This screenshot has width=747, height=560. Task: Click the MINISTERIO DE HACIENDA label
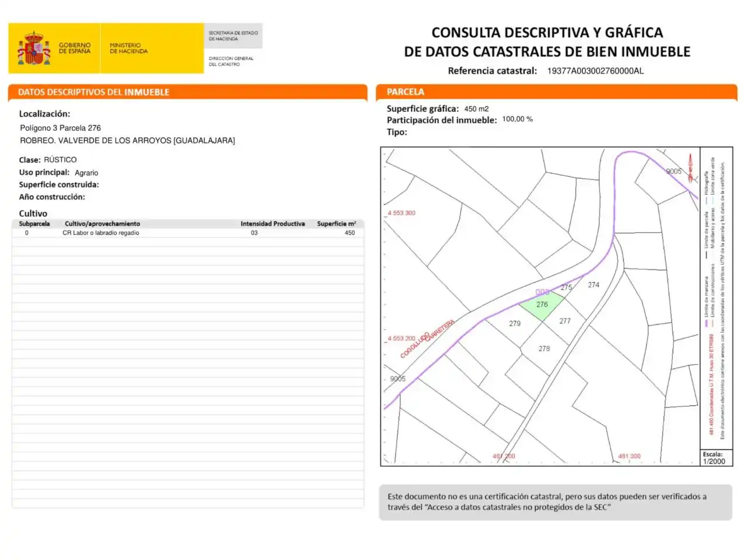pyautogui.click(x=128, y=48)
